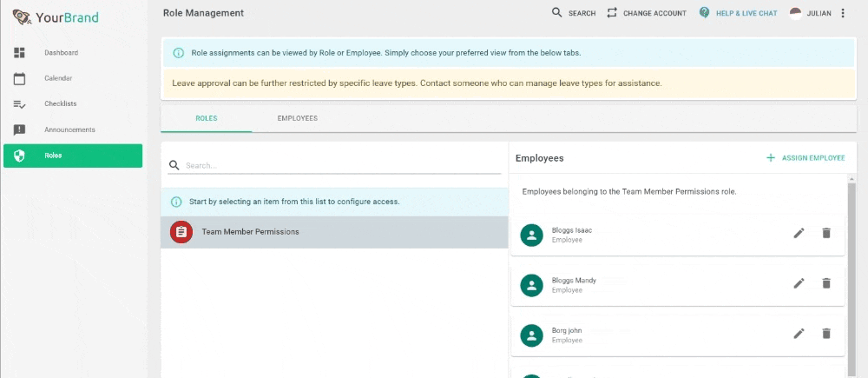Open Julian's user profile avatar
The image size is (868, 378).
[796, 13]
